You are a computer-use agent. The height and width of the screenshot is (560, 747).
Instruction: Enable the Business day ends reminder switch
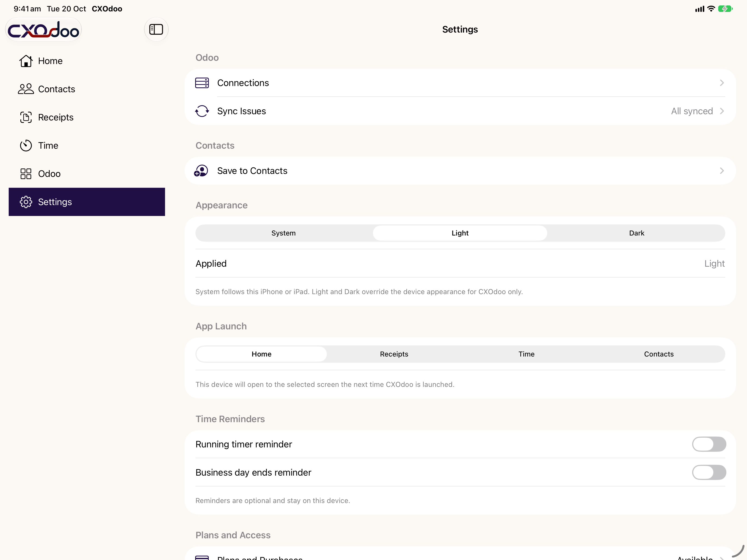pyautogui.click(x=709, y=472)
